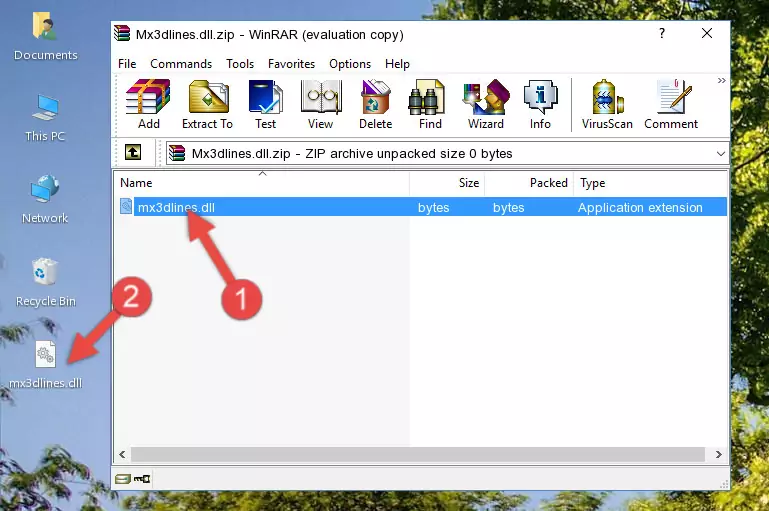Select the Documents desktop icon
Screen dimensions: 769x511
click(45, 37)
